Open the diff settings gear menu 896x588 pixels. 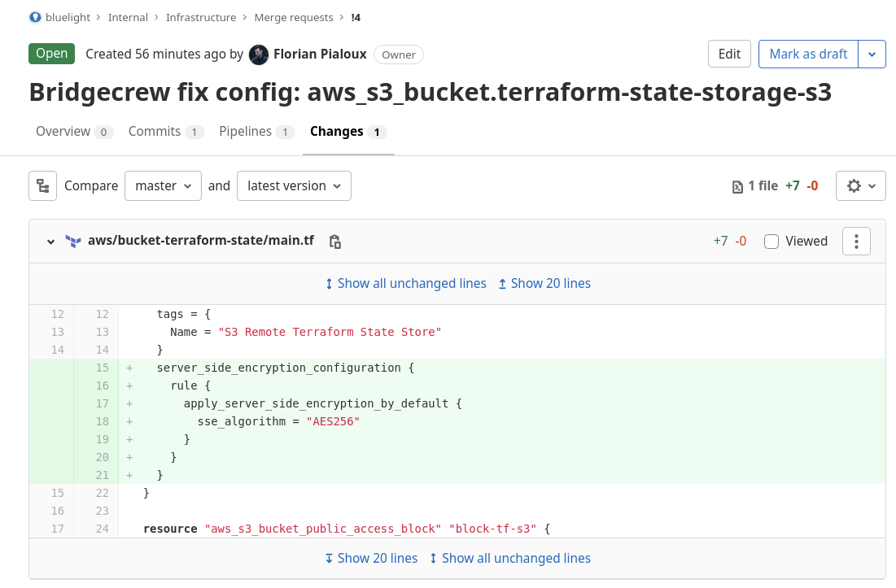coord(860,185)
